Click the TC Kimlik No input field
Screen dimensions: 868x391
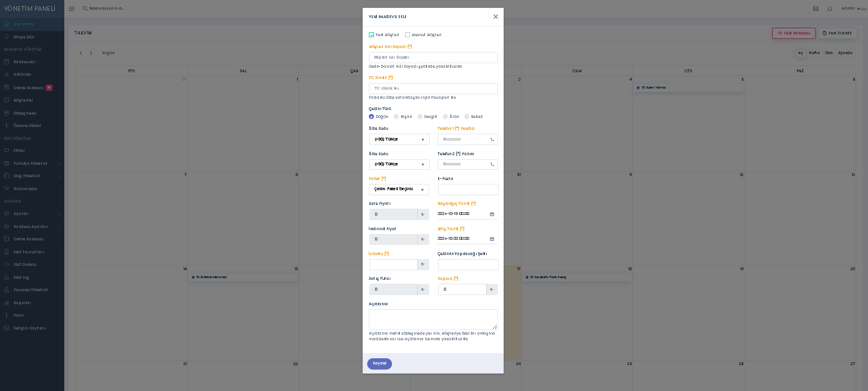coord(433,89)
